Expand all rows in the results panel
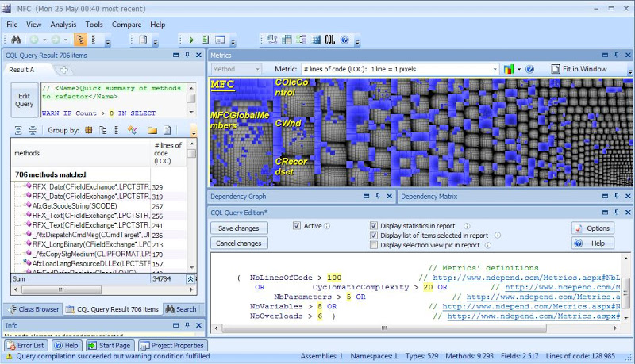635x364 pixels. point(18,130)
